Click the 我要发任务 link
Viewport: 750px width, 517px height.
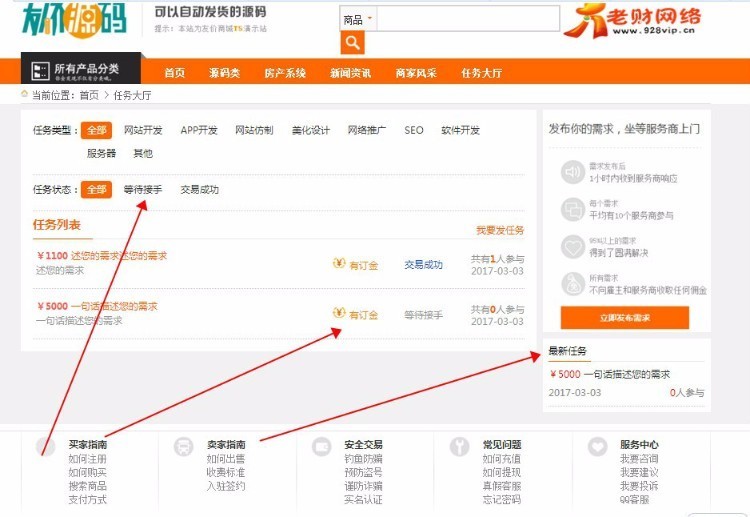500,231
